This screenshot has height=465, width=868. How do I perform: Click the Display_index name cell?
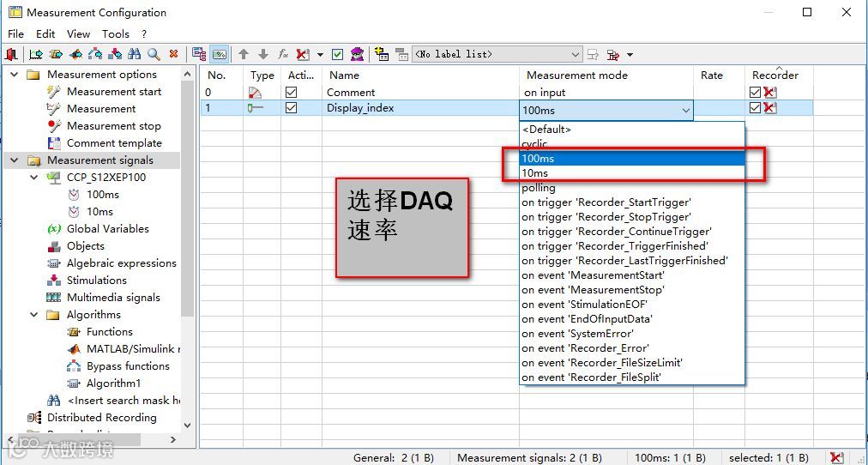(x=421, y=108)
